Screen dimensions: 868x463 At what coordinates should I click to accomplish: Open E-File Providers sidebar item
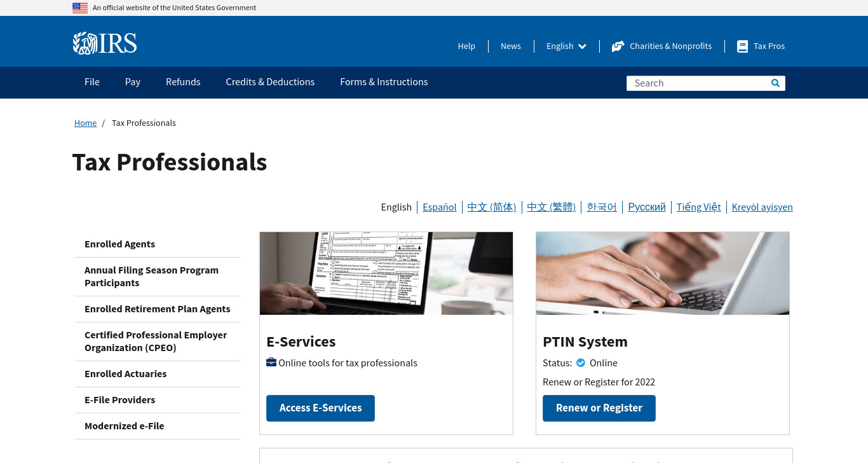pos(158,400)
